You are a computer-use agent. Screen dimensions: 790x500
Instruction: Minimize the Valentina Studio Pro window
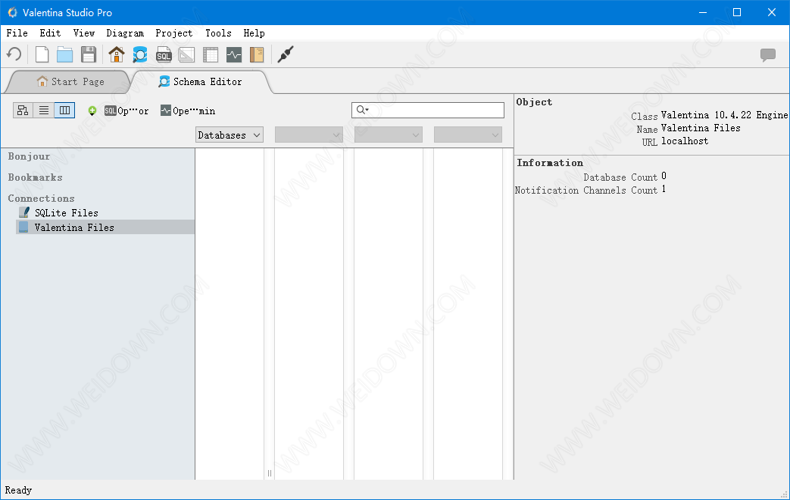tap(703, 13)
